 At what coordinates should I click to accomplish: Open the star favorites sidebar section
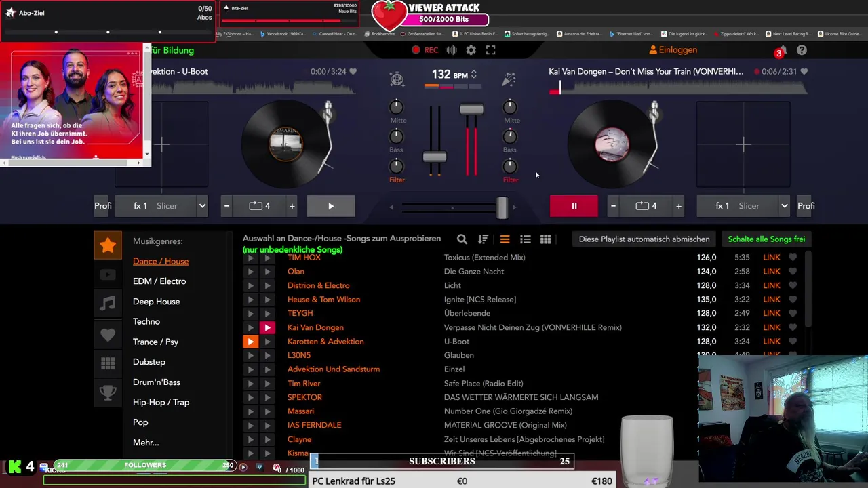tap(108, 245)
